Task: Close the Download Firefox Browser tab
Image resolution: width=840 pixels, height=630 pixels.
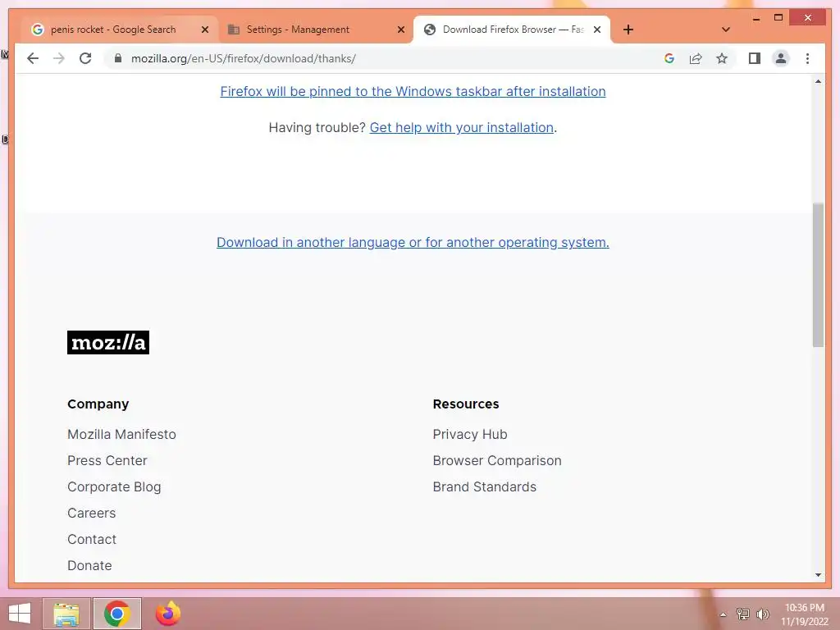Action: tap(597, 30)
